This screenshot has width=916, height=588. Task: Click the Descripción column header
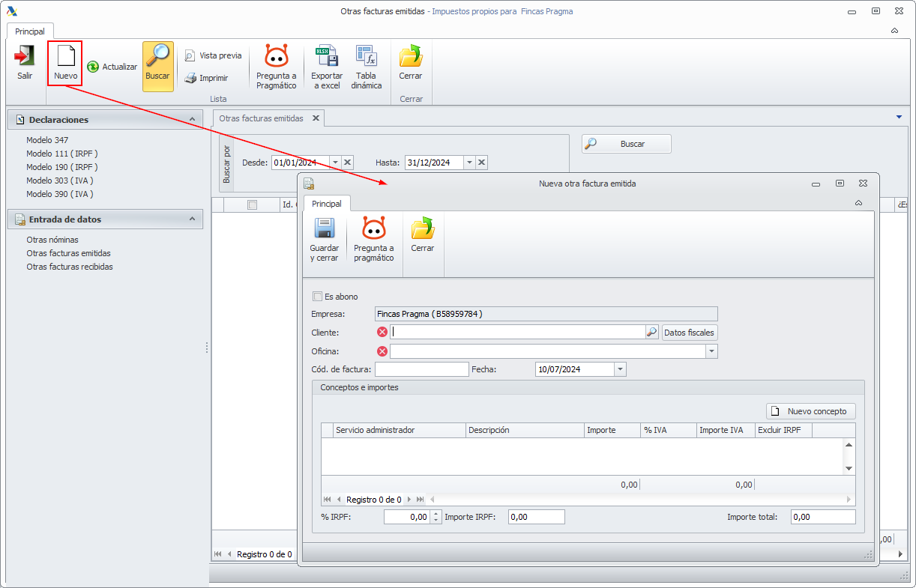pyautogui.click(x=525, y=430)
